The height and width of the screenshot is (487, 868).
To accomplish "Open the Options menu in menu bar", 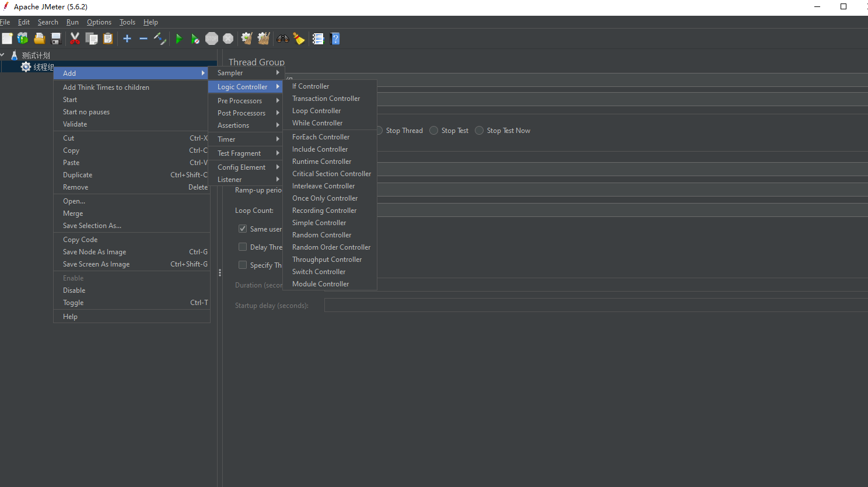I will (99, 22).
